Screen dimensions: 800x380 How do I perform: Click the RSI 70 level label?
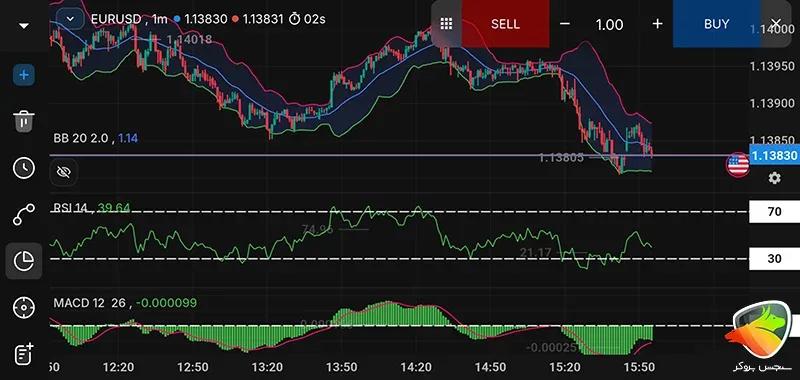point(774,212)
